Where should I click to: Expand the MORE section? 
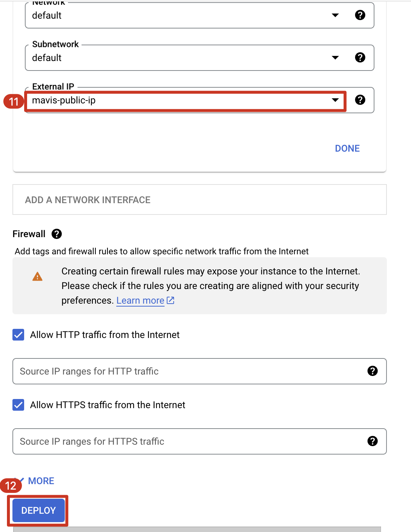(40, 481)
